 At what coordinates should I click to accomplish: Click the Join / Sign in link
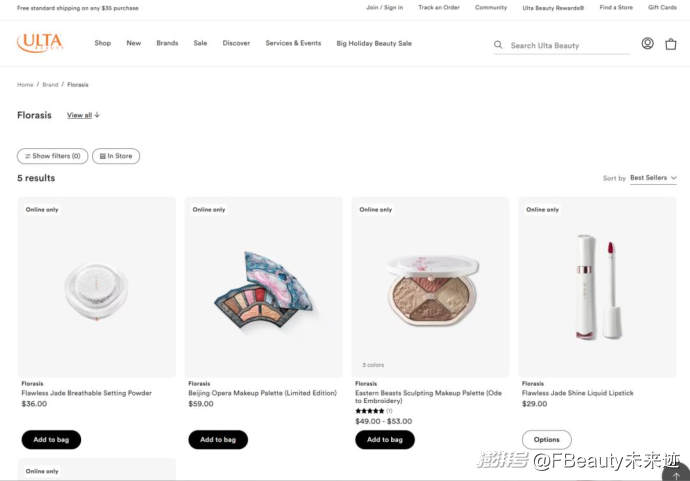coord(384,7)
